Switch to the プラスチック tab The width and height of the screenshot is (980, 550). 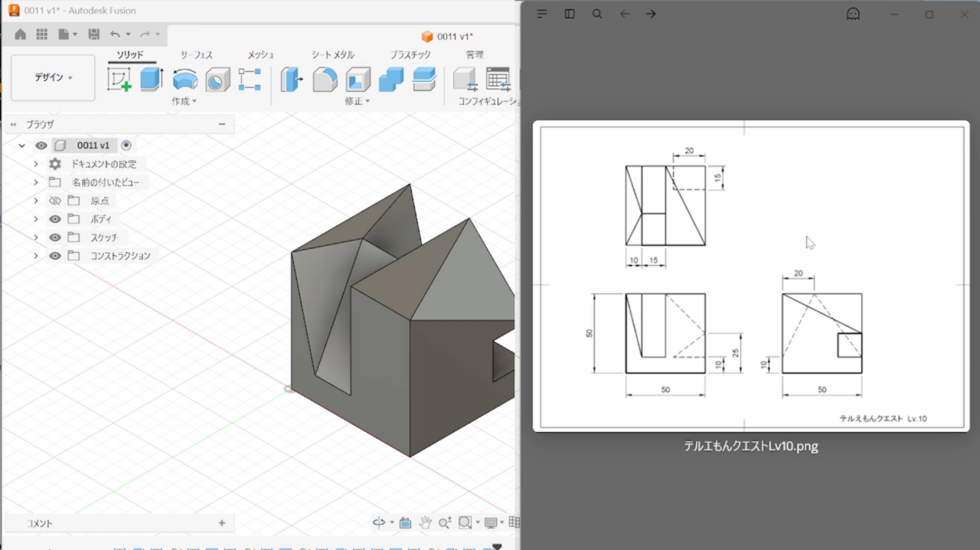point(410,55)
